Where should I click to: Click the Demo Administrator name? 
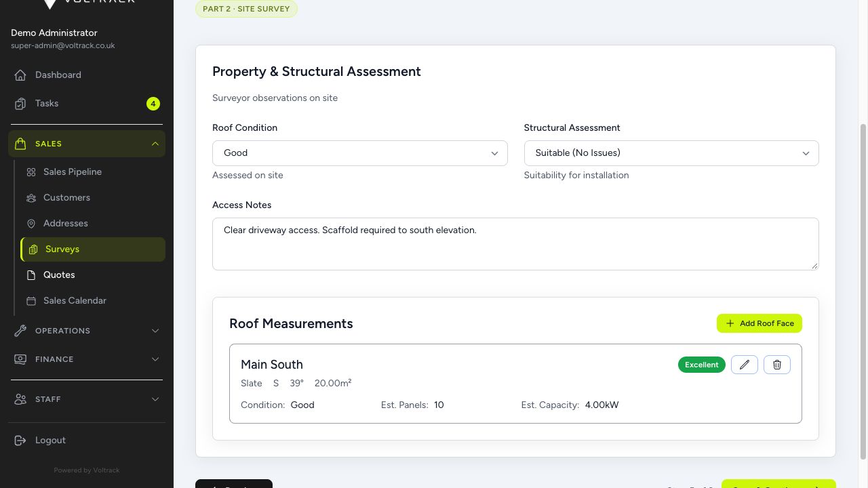[54, 33]
